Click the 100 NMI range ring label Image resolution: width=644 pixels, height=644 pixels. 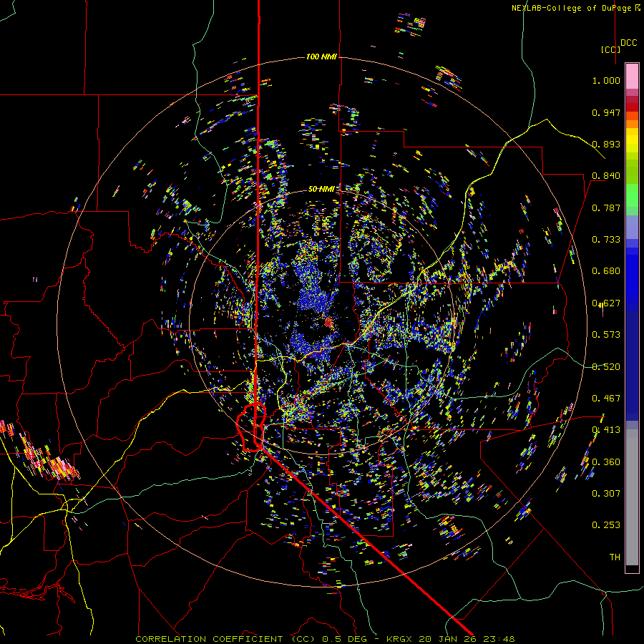[321, 57]
